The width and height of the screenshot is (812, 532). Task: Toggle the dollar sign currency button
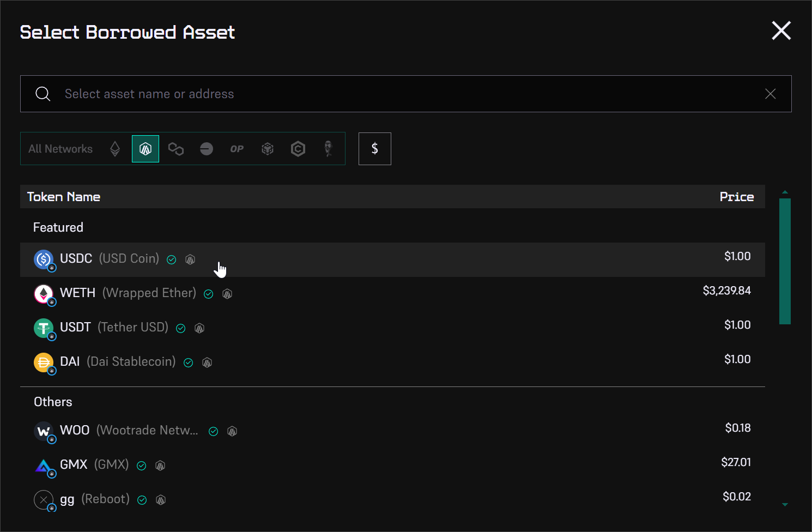pyautogui.click(x=375, y=149)
